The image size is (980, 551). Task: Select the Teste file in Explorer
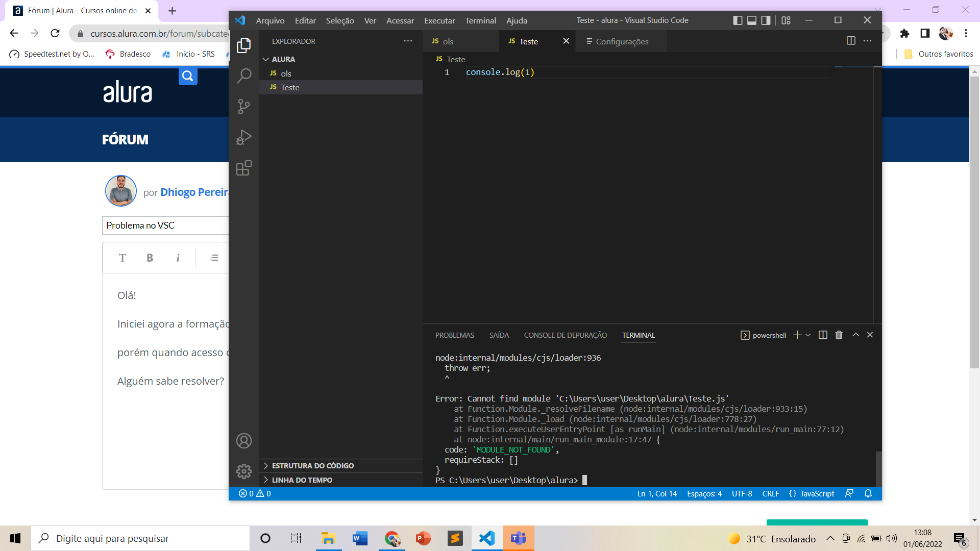click(341, 87)
